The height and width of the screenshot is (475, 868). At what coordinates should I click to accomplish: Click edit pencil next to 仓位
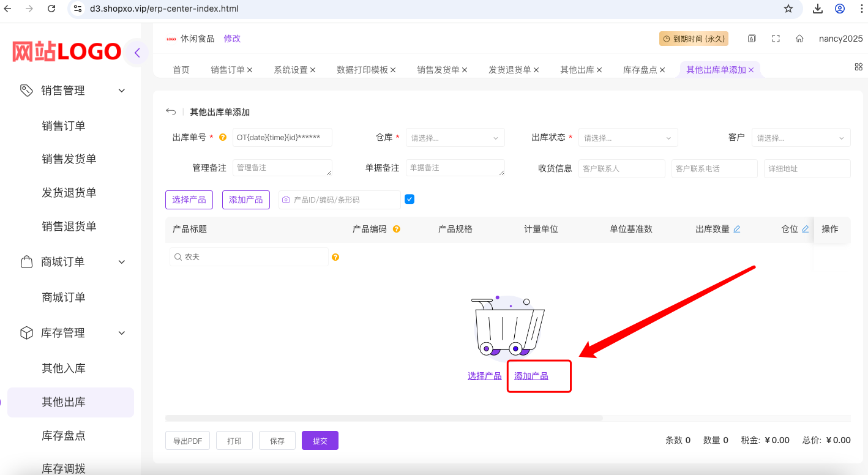coord(806,229)
